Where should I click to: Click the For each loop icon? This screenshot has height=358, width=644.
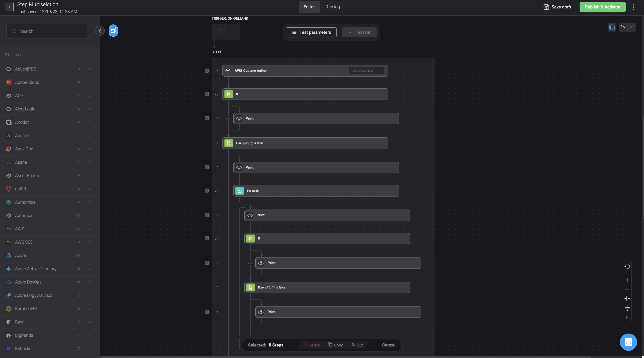point(240,191)
